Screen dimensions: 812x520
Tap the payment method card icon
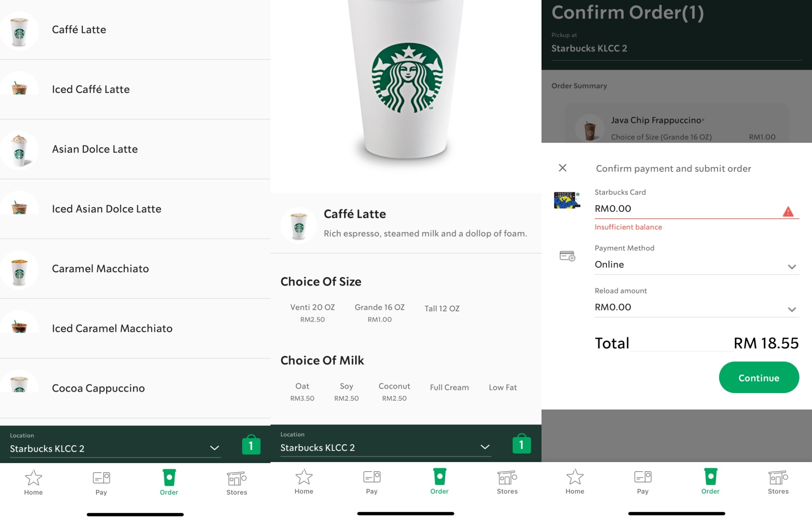567,255
